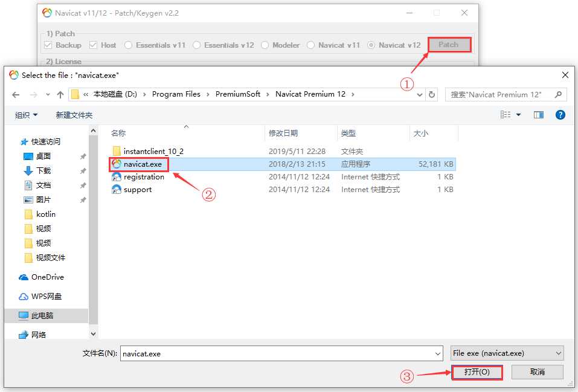Select Navicat v12 radio in Keygen window

(x=371, y=45)
